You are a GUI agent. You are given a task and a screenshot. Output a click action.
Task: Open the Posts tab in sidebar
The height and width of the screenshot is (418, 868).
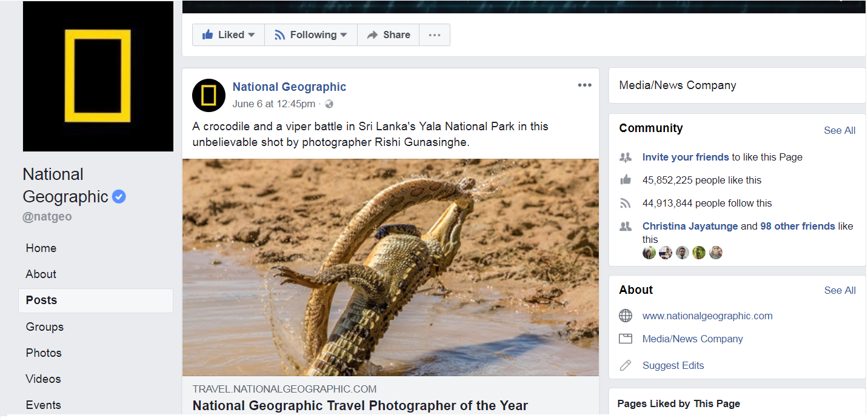point(96,300)
